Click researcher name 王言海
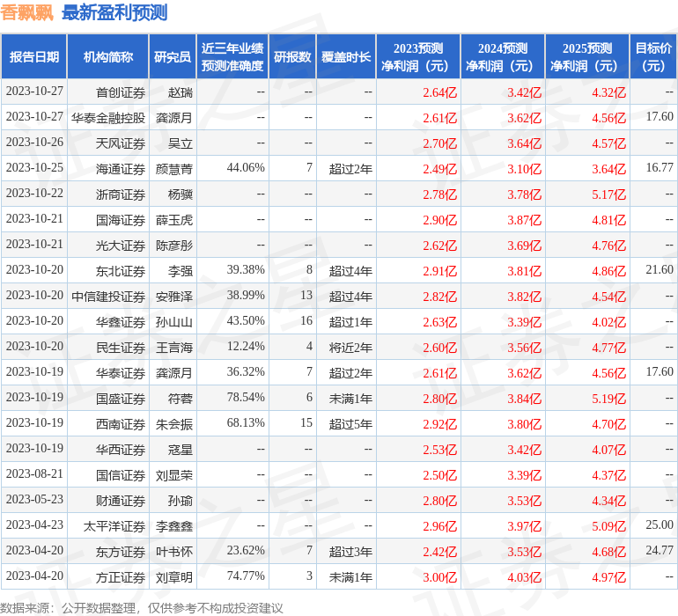The image size is (678, 616). pyautogui.click(x=174, y=348)
